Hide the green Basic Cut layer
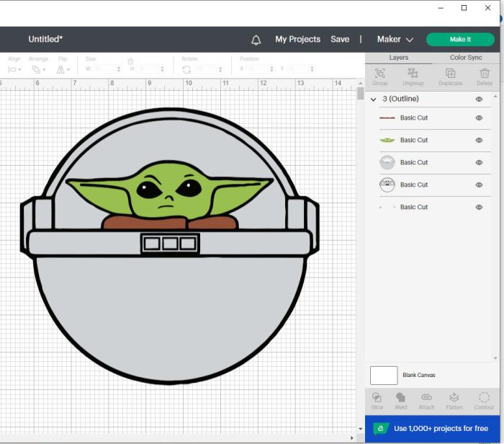 click(479, 141)
